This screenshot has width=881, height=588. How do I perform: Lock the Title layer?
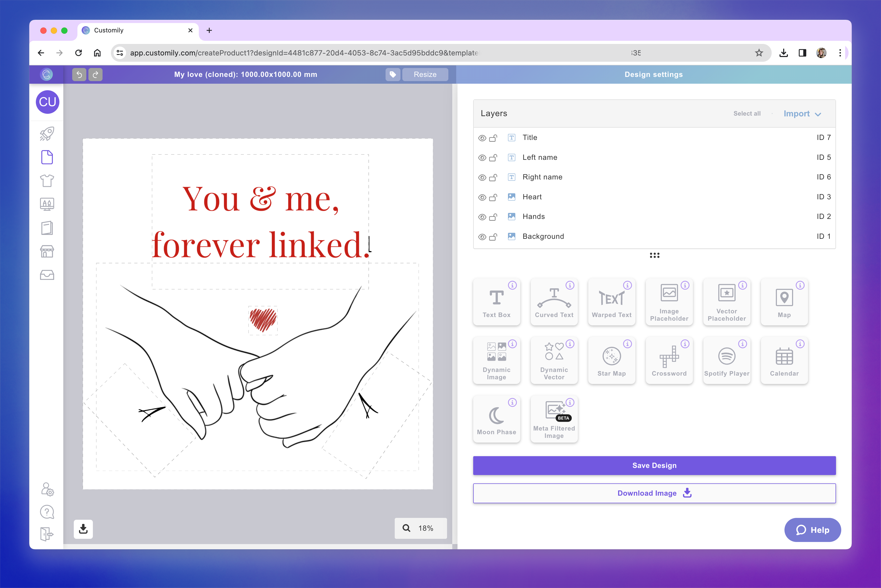pos(494,138)
